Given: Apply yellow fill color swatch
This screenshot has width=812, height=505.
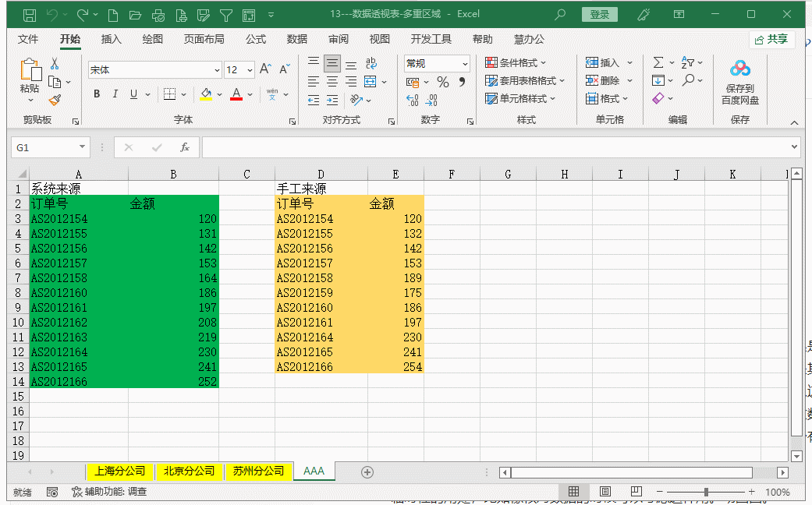Looking at the screenshot, I should [x=206, y=94].
